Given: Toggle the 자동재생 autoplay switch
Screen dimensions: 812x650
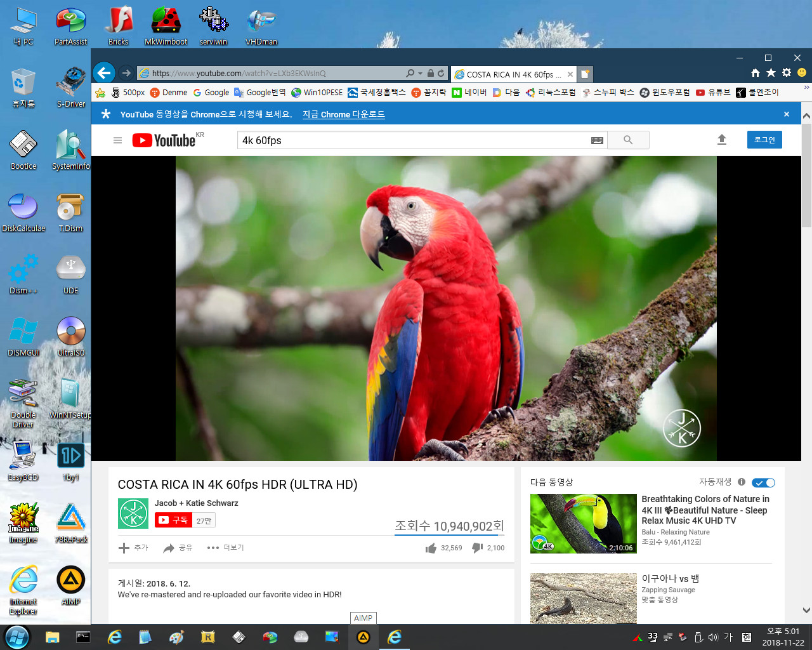Looking at the screenshot, I should [763, 482].
